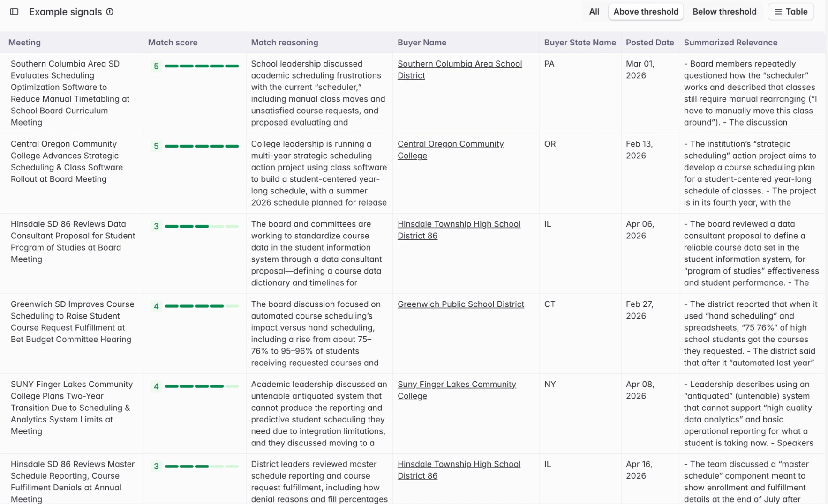828x504 pixels.
Task: Click reasoning 'Academic leadership discussed an untenable antiquated system'
Action: pyautogui.click(x=319, y=414)
